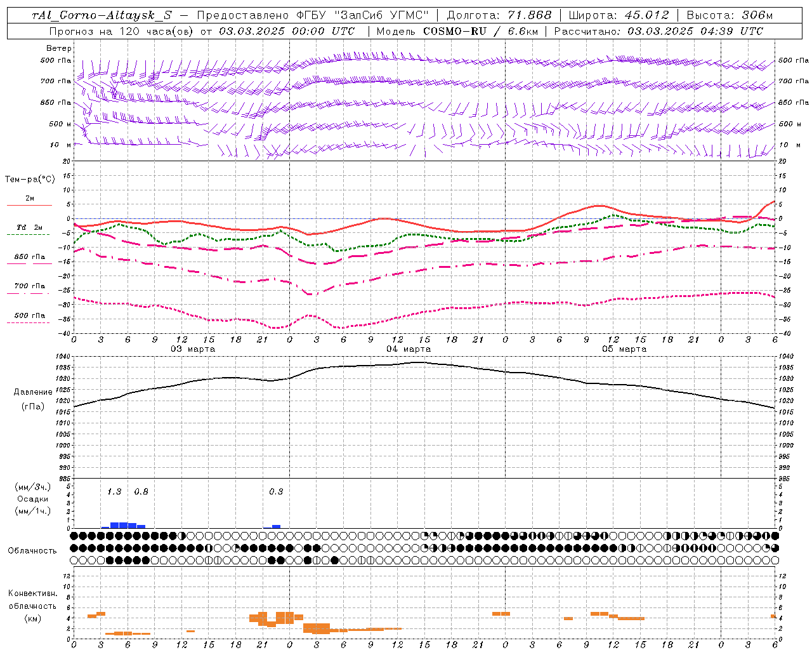Select the longitude value "Долгота: 71.868"
Viewport: 812px width, 650px height.
pyautogui.click(x=499, y=15)
